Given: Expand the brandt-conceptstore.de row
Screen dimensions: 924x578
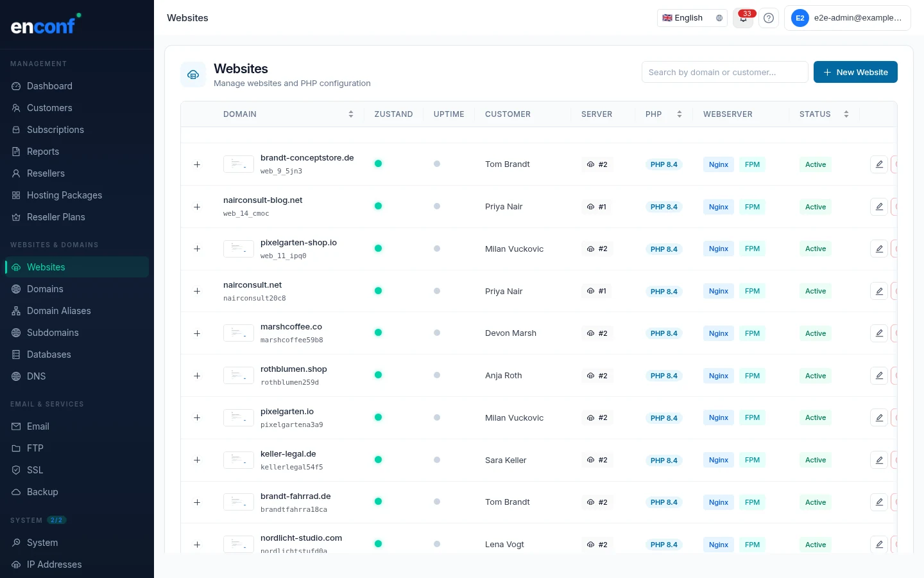Looking at the screenshot, I should [197, 164].
